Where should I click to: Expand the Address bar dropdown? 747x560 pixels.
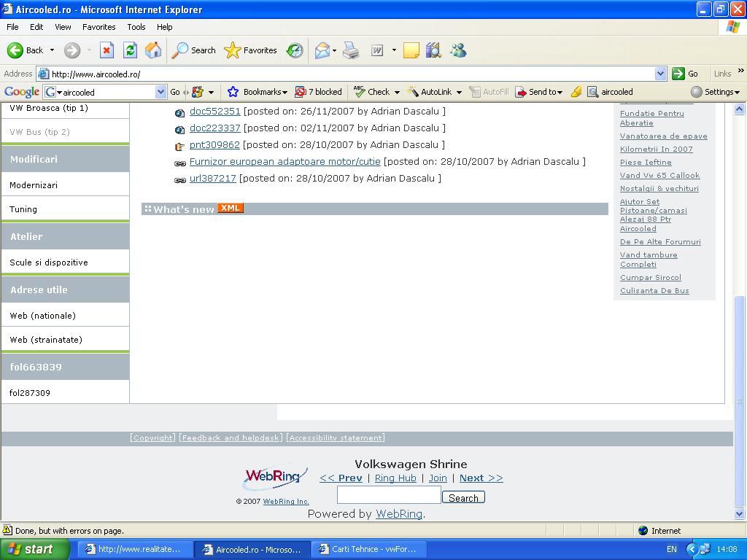click(660, 74)
